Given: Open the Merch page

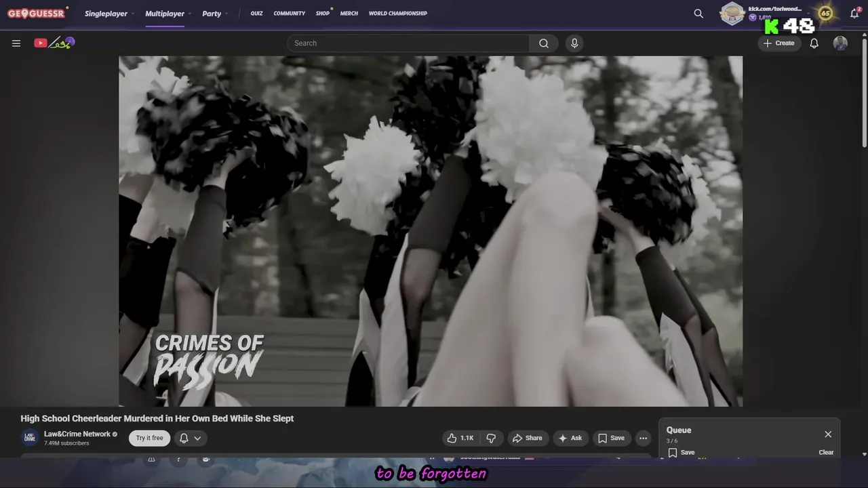Looking at the screenshot, I should [x=349, y=14].
